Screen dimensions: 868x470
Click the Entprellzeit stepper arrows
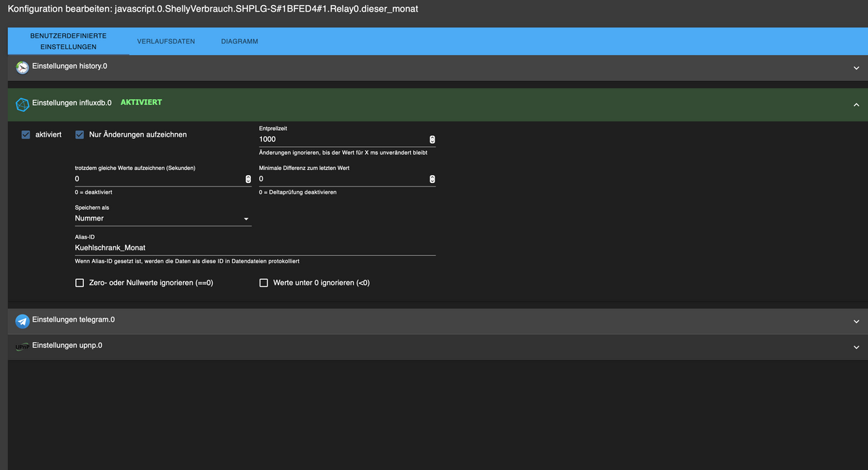[x=432, y=140]
